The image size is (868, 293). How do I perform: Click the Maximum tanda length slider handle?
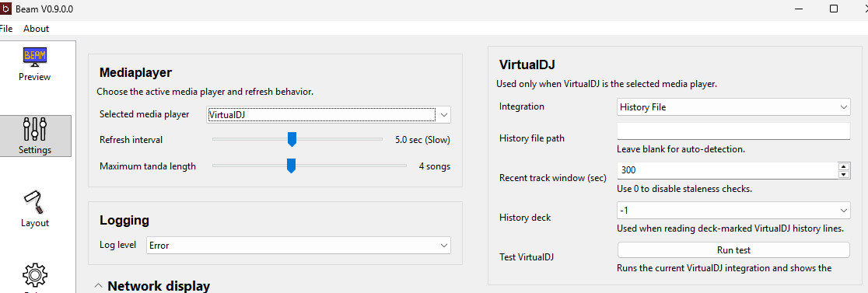pyautogui.click(x=291, y=166)
